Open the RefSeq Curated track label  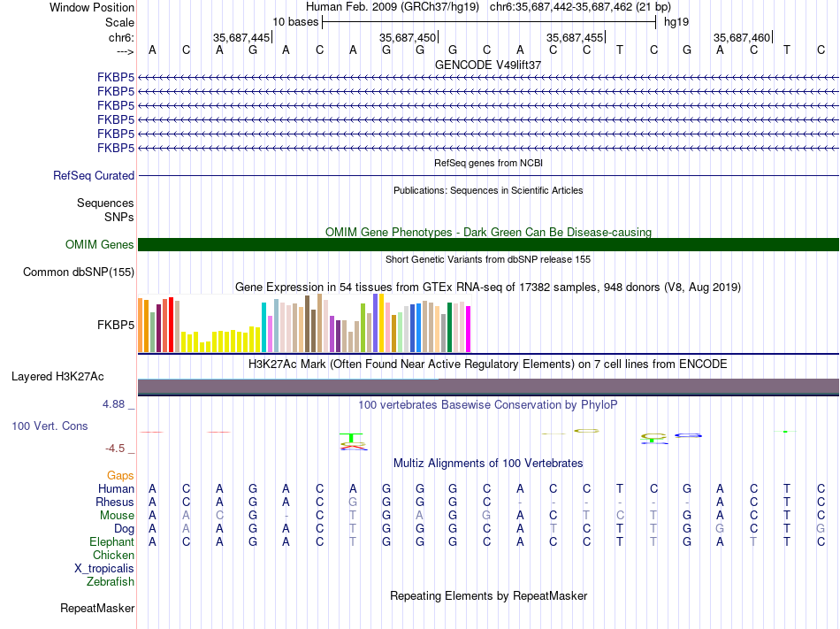pyautogui.click(x=94, y=176)
